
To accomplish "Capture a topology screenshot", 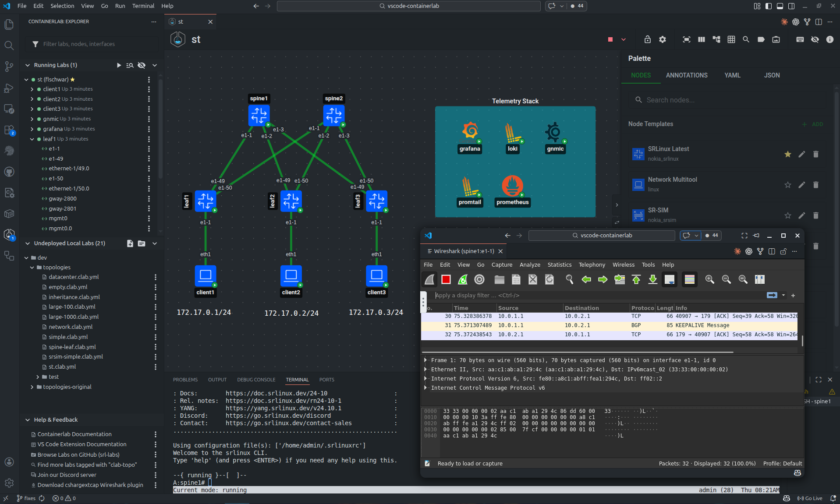I will click(776, 39).
